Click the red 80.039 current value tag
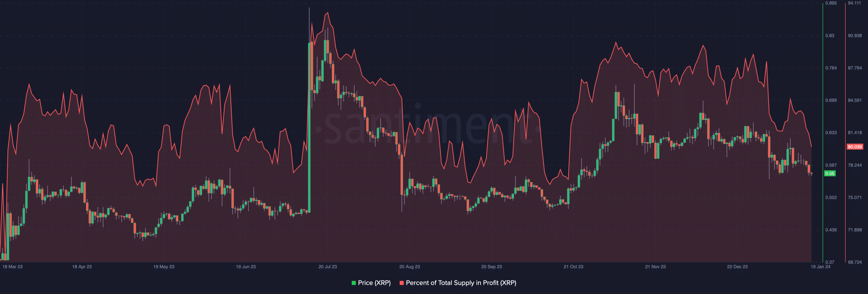The height and width of the screenshot is (294, 868). [x=855, y=147]
